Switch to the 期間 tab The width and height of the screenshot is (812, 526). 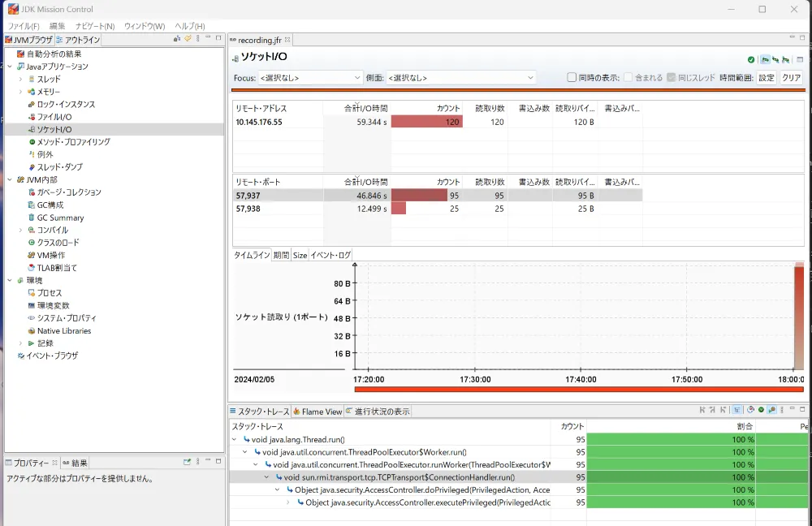[281, 255]
